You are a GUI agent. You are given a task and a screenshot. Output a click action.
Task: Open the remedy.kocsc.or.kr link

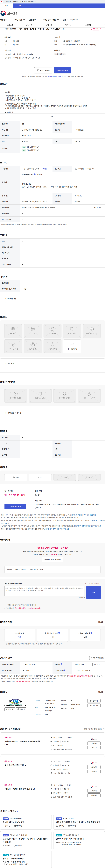tap(28, 608)
